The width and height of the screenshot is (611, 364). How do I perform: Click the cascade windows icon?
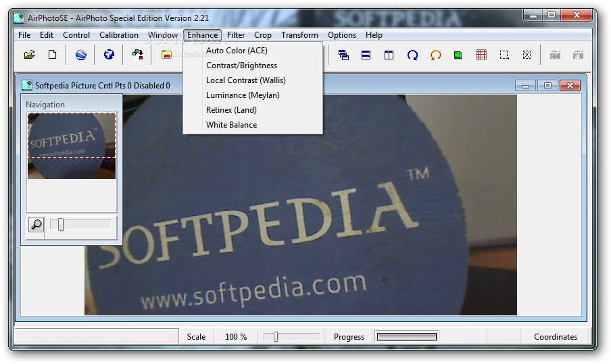tap(343, 55)
